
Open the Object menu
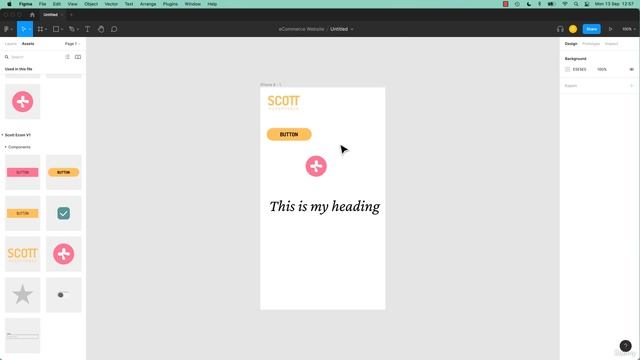[91, 4]
